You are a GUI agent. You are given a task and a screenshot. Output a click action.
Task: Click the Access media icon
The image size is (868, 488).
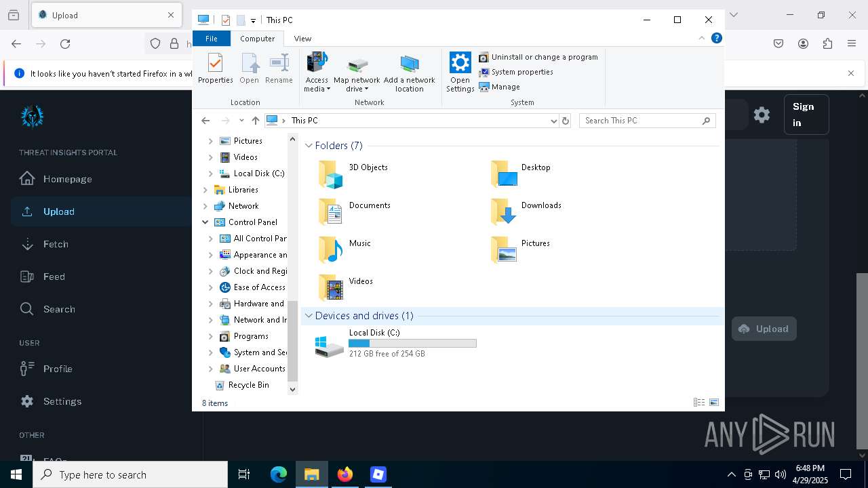click(x=317, y=64)
